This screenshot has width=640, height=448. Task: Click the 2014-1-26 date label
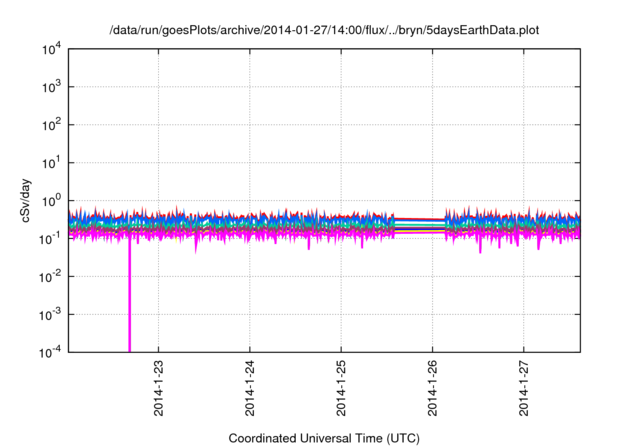(432, 388)
